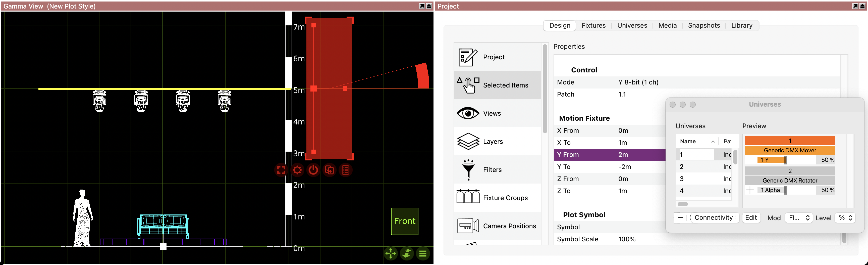
Task: Click the red duplicate object icon
Action: coord(329,170)
